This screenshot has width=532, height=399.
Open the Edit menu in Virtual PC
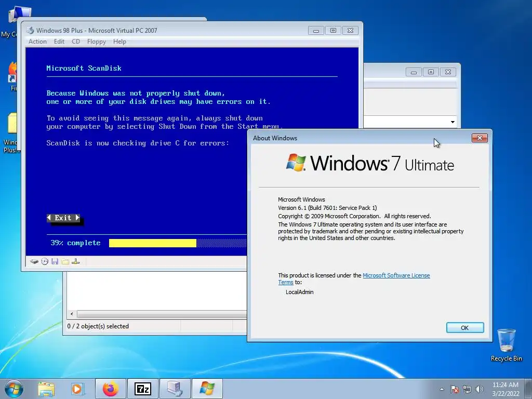(59, 42)
